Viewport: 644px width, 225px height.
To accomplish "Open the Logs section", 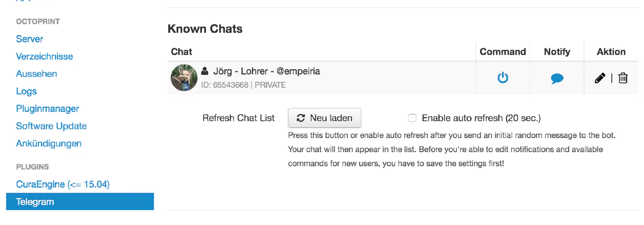I will pos(26,91).
